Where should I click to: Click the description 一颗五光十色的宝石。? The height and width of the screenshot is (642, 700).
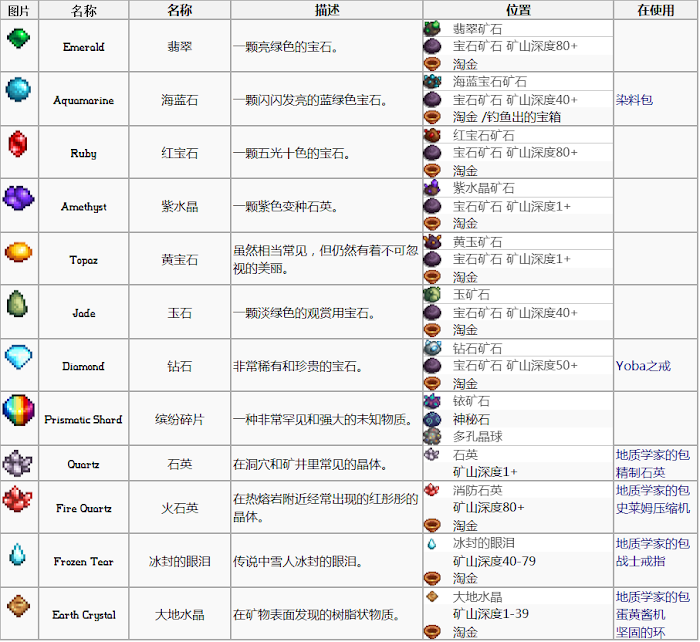(x=292, y=153)
